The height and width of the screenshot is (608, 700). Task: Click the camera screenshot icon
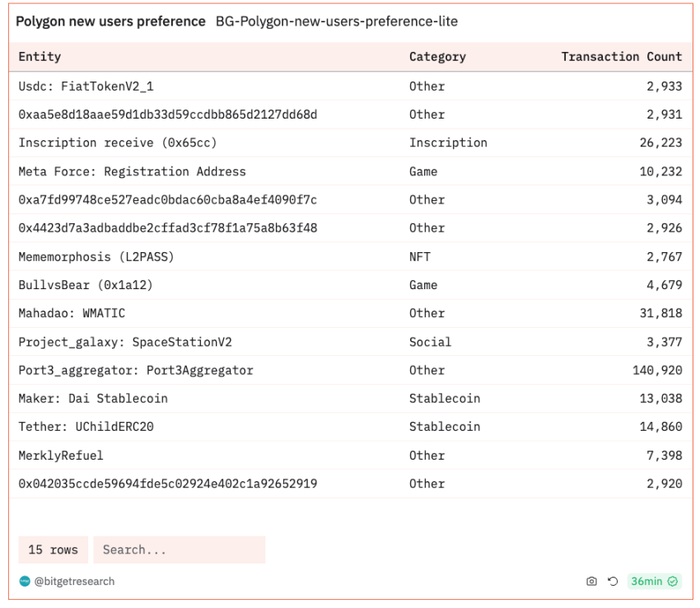coord(591,582)
